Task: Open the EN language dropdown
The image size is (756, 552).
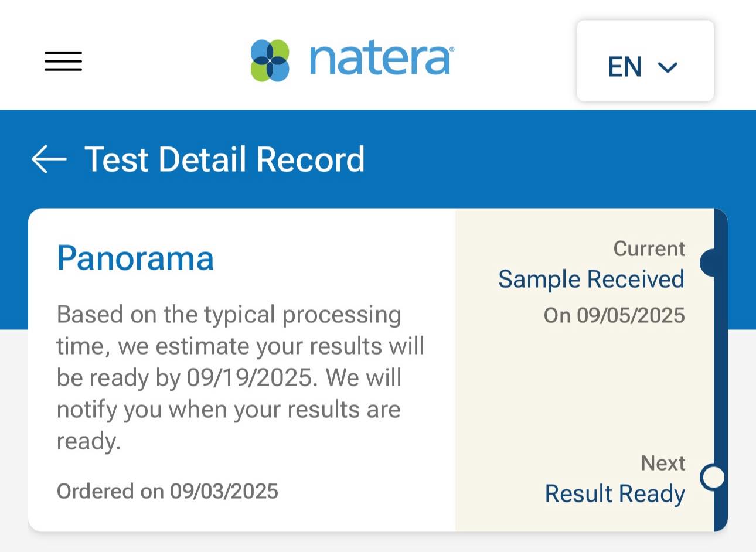Action: pos(645,61)
